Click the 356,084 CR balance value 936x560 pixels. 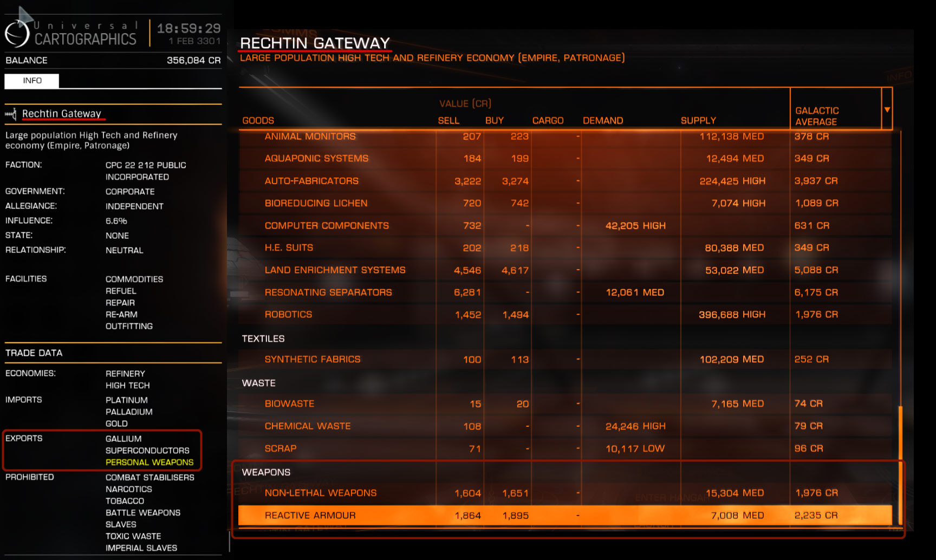(x=193, y=60)
